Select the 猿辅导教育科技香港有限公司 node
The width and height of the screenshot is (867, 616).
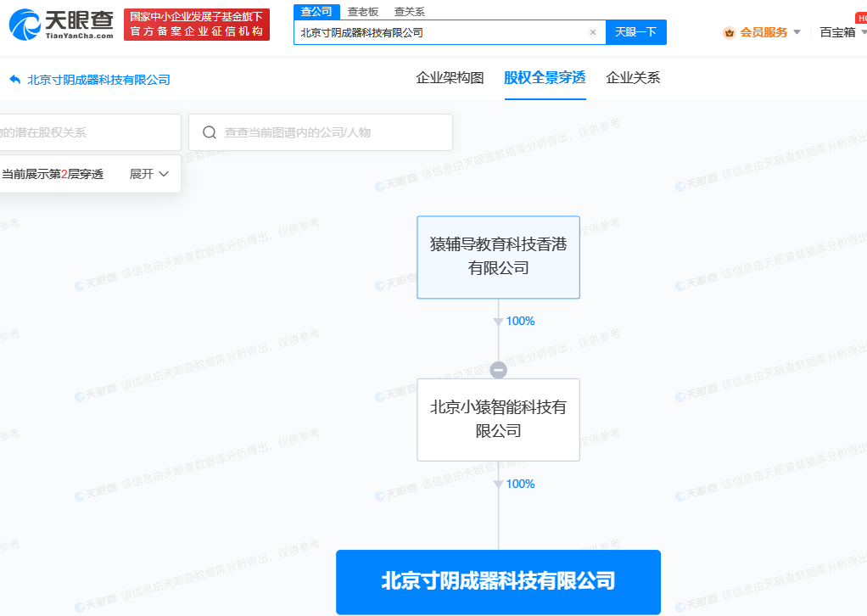[498, 257]
